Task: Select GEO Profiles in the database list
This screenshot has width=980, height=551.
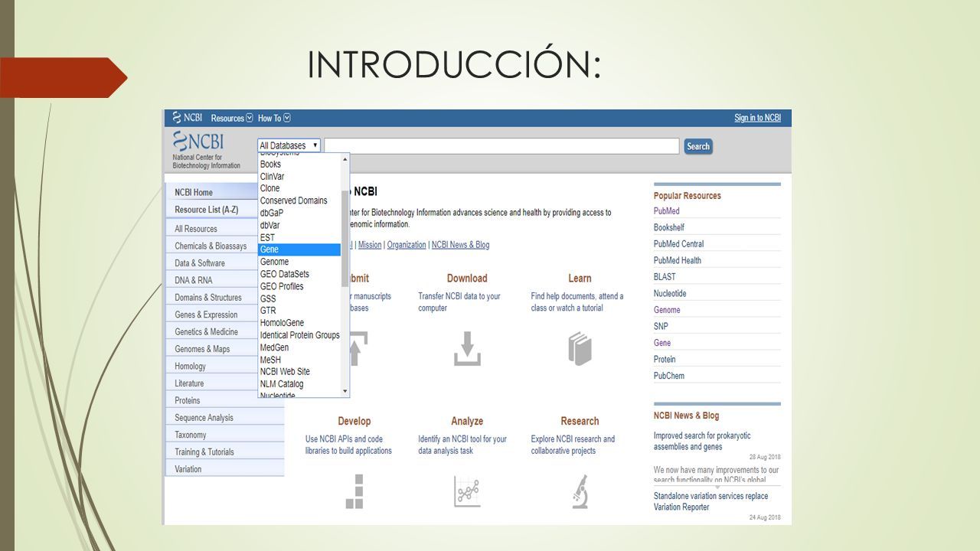Action: pos(299,286)
